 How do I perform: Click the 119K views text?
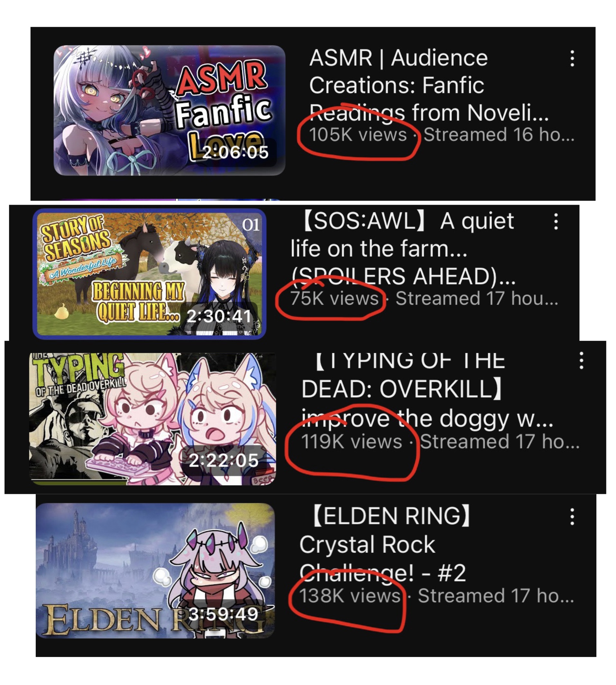(352, 442)
